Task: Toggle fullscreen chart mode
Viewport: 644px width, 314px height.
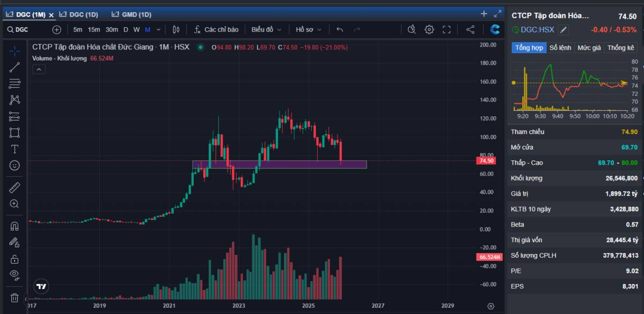Action: 447,29
